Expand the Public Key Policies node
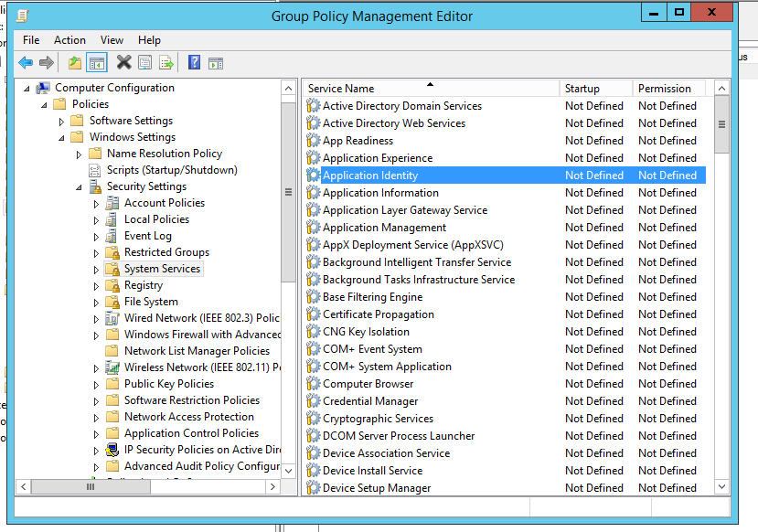The width and height of the screenshot is (758, 532). pyautogui.click(x=96, y=384)
